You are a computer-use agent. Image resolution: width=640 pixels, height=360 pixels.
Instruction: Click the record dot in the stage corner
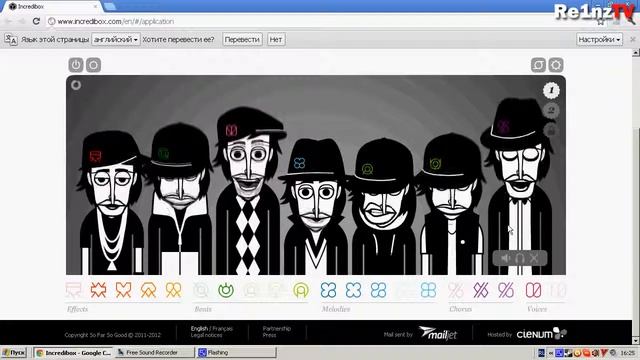pos(76,85)
